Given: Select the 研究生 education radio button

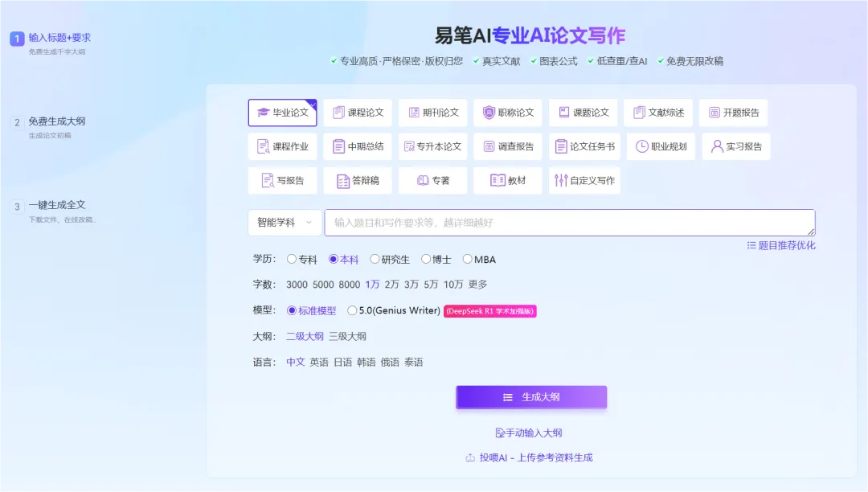Looking at the screenshot, I should pyautogui.click(x=375, y=259).
